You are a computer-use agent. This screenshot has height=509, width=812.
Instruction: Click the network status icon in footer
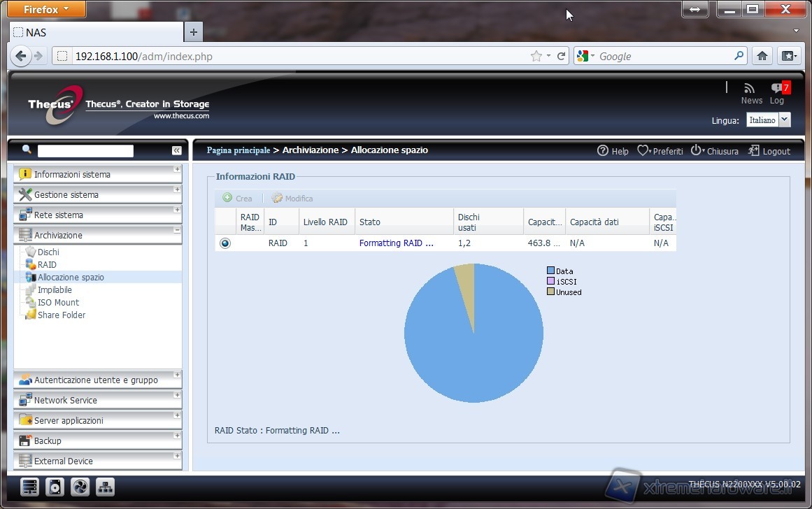(105, 487)
